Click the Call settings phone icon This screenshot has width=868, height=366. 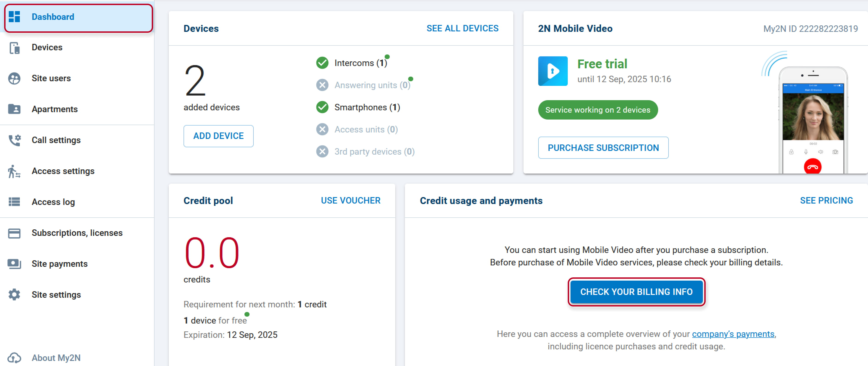pos(15,140)
